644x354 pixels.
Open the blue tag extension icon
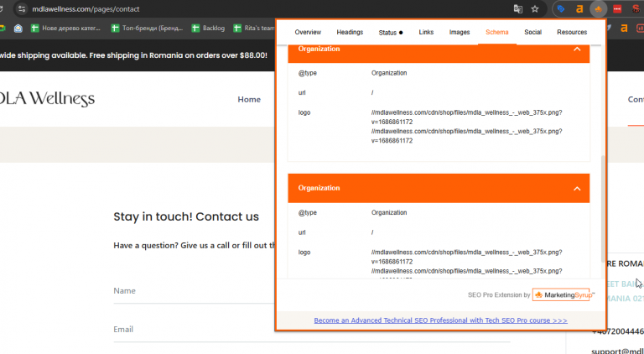pos(561,9)
